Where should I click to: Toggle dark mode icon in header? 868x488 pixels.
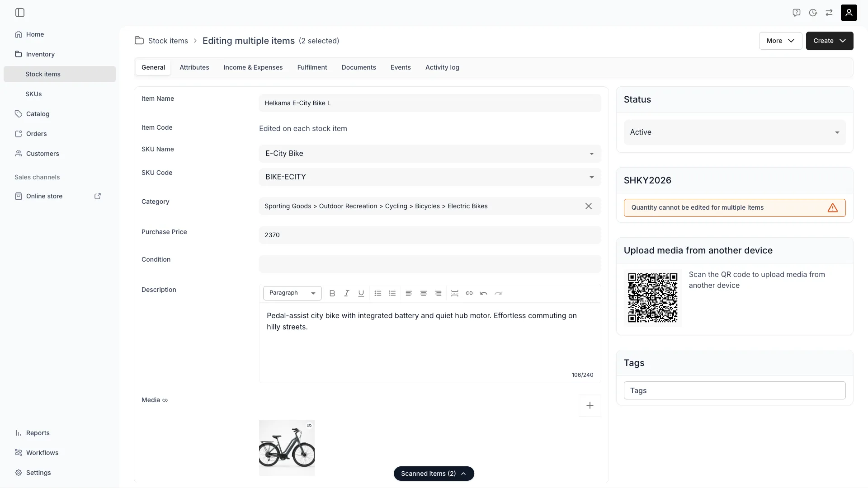tap(813, 13)
